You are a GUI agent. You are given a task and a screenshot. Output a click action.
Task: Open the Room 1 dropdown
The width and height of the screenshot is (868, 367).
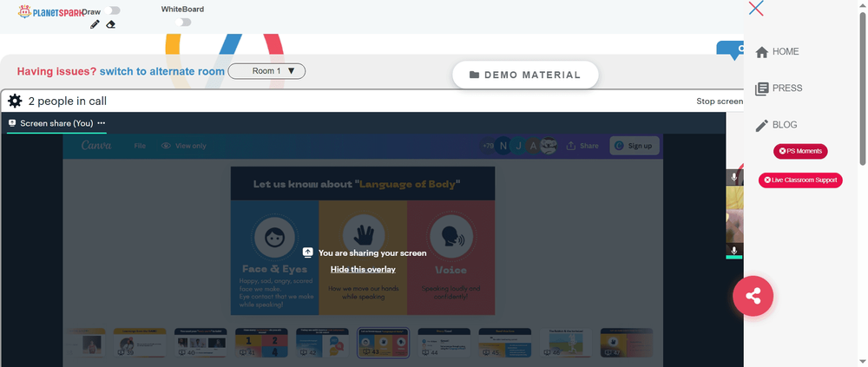click(x=266, y=71)
